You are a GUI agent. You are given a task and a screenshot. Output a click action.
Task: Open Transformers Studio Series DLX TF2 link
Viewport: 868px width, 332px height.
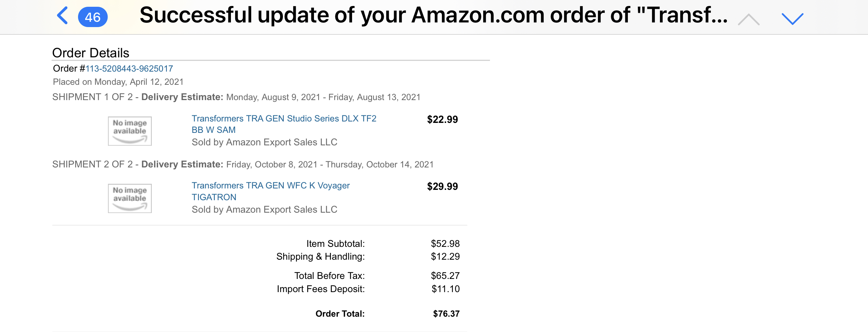click(x=284, y=124)
